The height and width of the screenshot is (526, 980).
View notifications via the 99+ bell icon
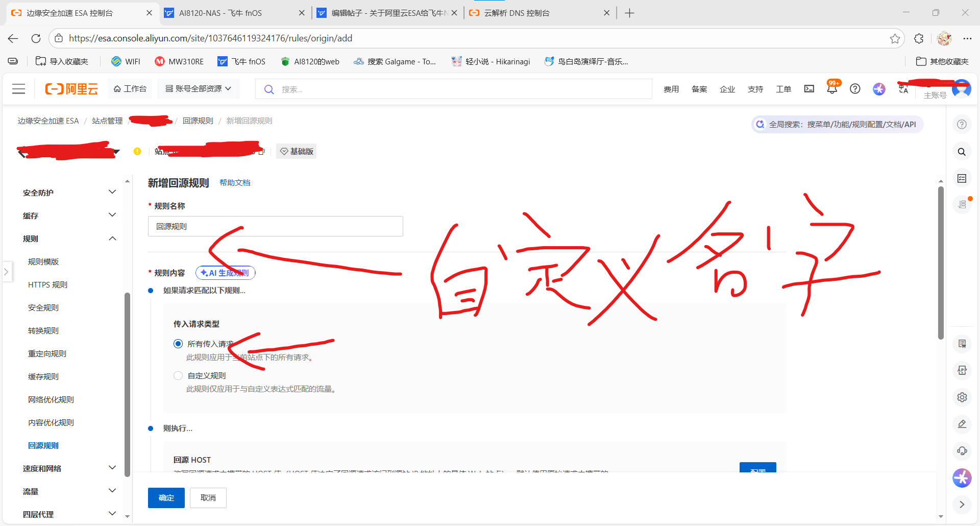[x=832, y=89]
